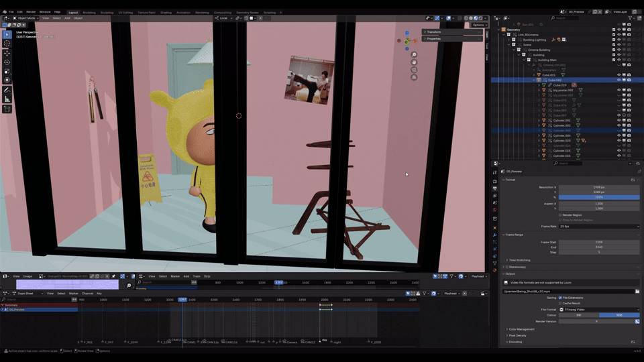Switch to Geometry Nodes workspace tab
The height and width of the screenshot is (362, 644).
coord(248,12)
